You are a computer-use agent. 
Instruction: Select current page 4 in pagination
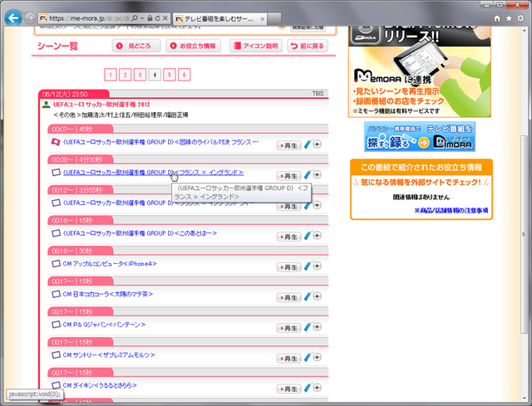click(155, 75)
